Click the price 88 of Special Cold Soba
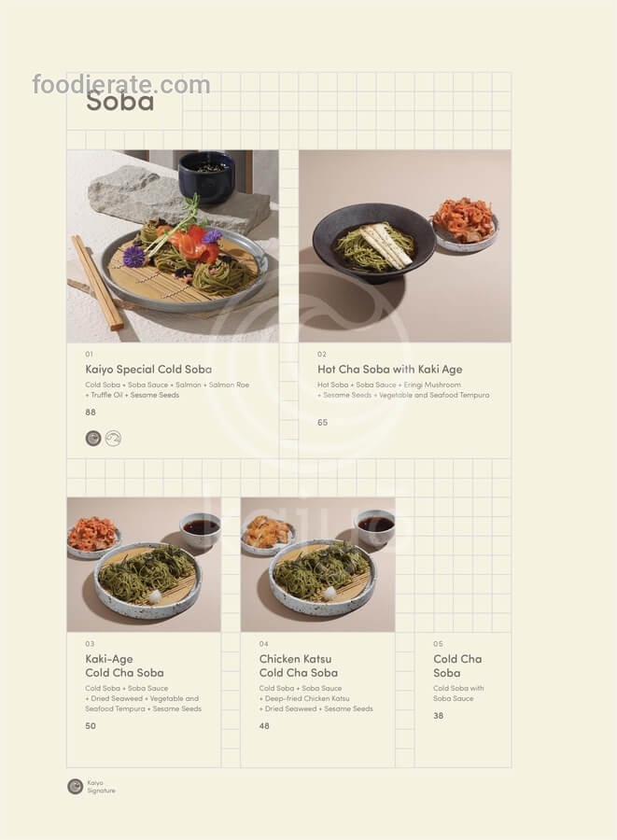 pyautogui.click(x=91, y=412)
